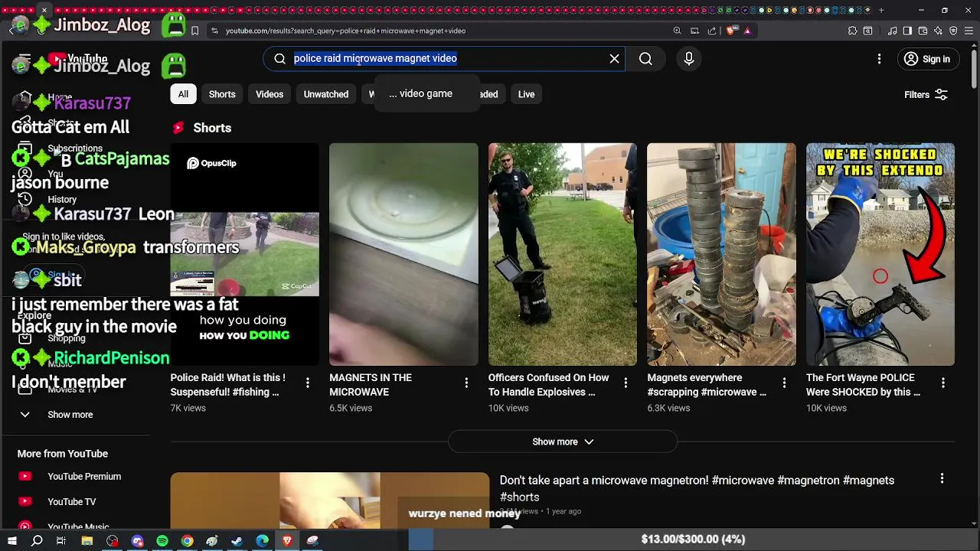This screenshot has height=551, width=980.
Task: Open 'MAGNETS IN THE MICROWAVE' short title
Action: tap(371, 384)
